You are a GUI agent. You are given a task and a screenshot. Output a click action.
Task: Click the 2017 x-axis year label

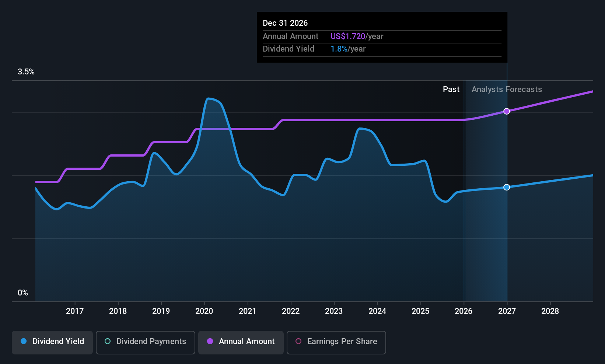pos(75,311)
